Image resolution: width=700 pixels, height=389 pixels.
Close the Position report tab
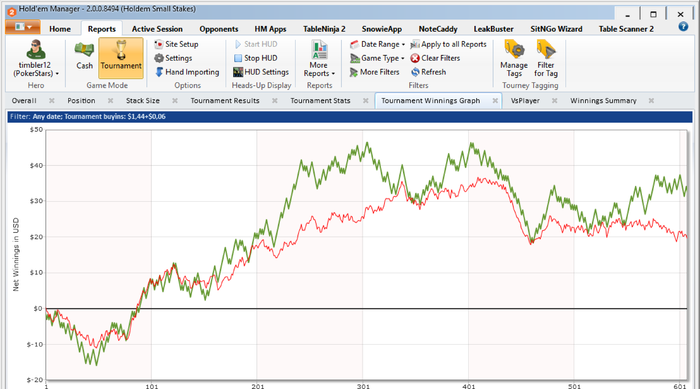pyautogui.click(x=110, y=101)
